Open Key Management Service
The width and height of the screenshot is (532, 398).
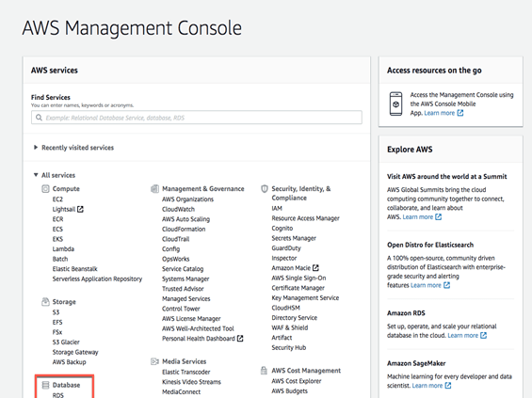305,297
